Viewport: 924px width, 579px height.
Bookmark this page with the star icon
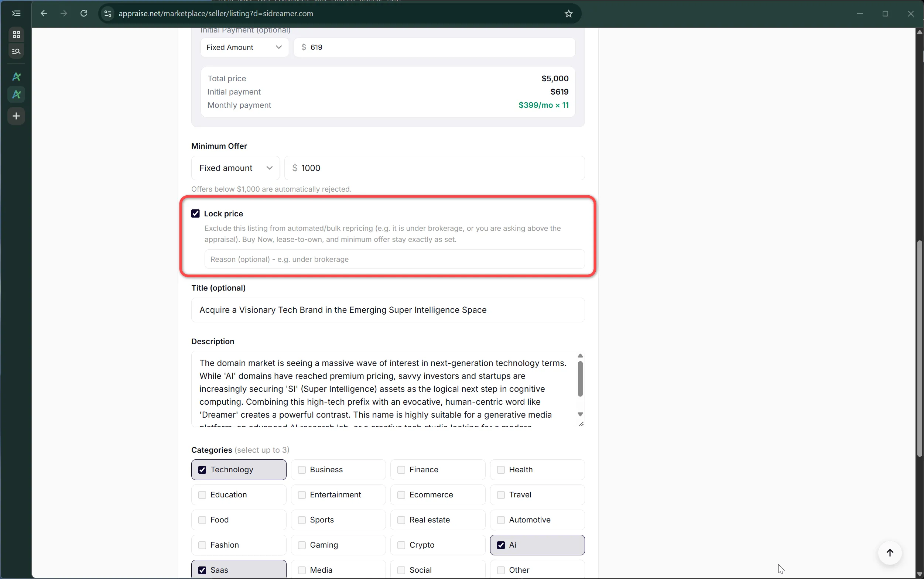[x=569, y=14]
